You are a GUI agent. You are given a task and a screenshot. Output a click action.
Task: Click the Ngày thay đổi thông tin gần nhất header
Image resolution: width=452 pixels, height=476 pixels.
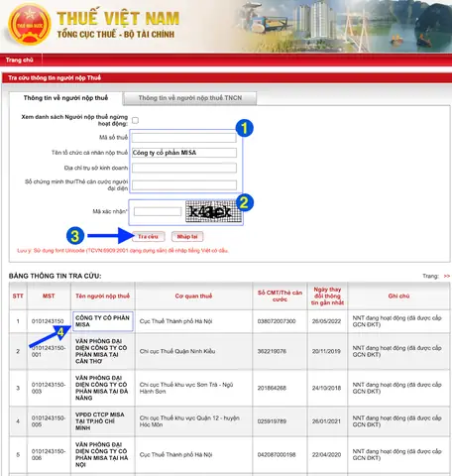tap(327, 296)
